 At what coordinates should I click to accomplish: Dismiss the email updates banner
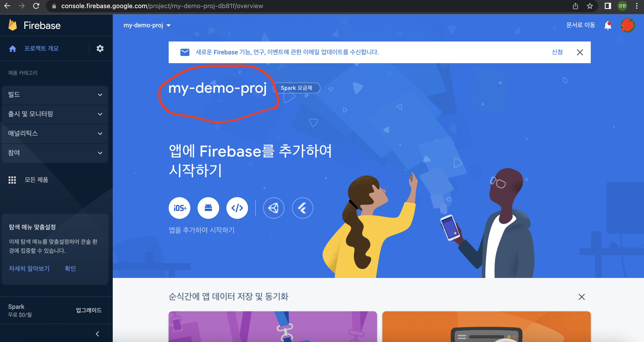pos(580,52)
